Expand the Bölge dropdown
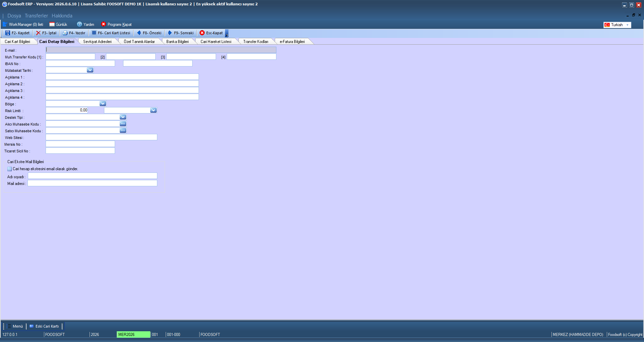644x342 pixels. click(103, 104)
